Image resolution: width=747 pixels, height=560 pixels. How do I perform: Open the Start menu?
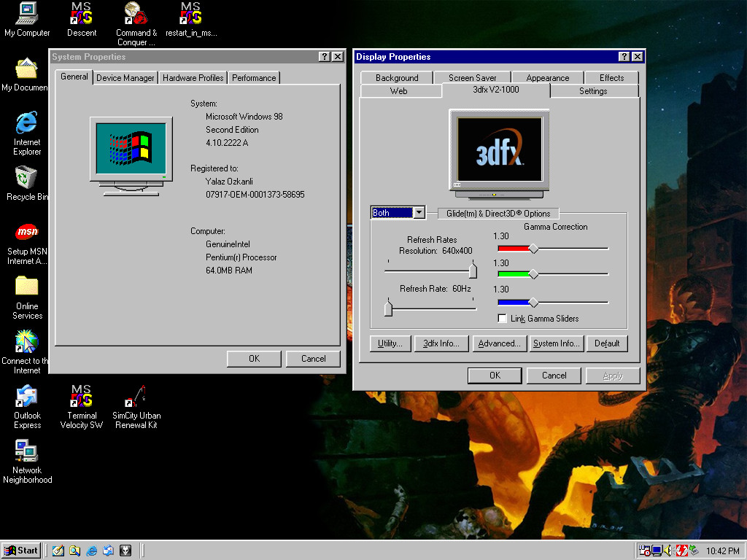pyautogui.click(x=21, y=551)
